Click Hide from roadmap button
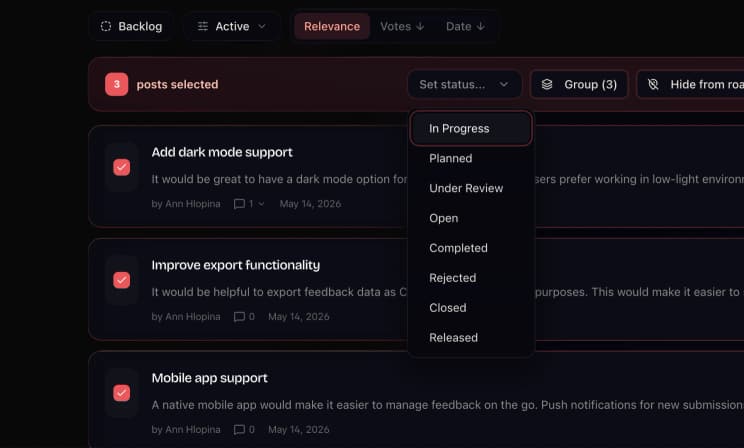The height and width of the screenshot is (448, 744). click(x=690, y=84)
